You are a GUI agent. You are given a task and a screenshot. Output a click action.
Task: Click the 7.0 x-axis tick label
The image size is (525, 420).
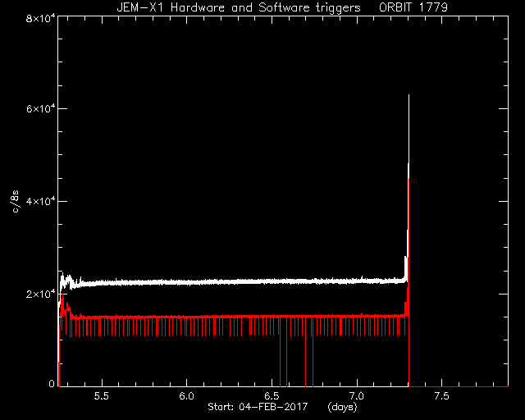(357, 396)
